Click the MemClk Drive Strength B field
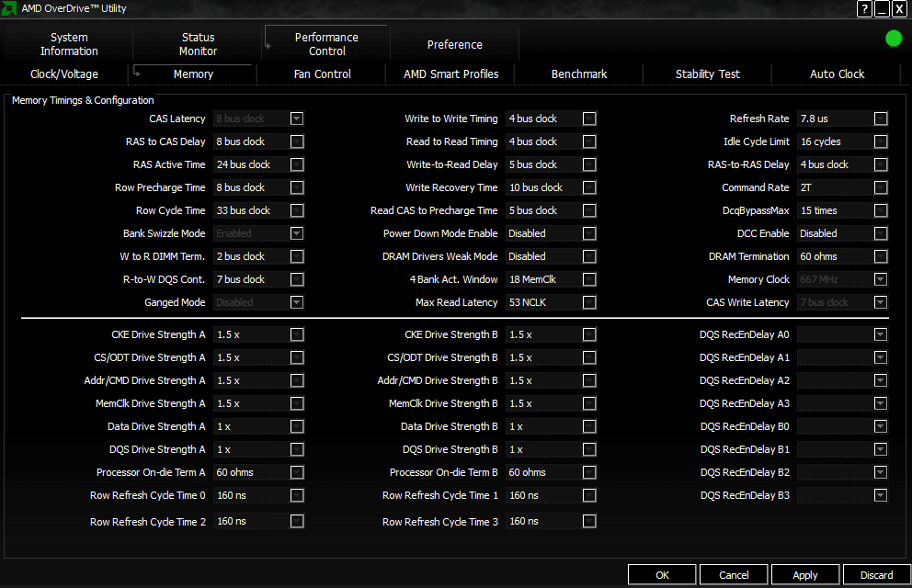 tap(543, 403)
